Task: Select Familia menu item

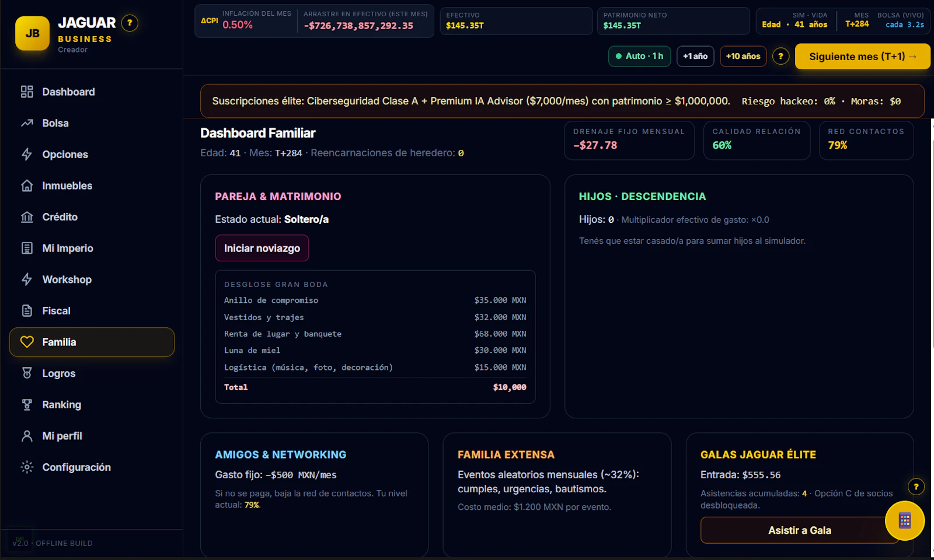Action: click(x=92, y=342)
